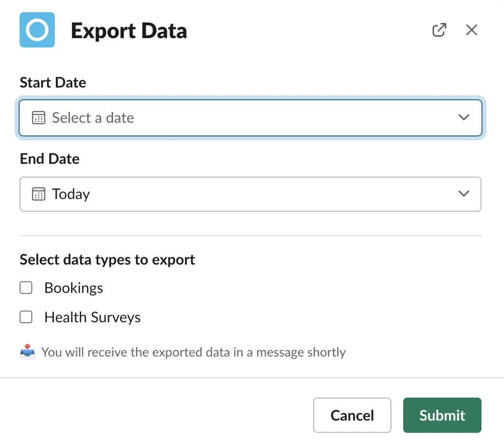Click 'Select data types to export' heading

pyautogui.click(x=107, y=260)
